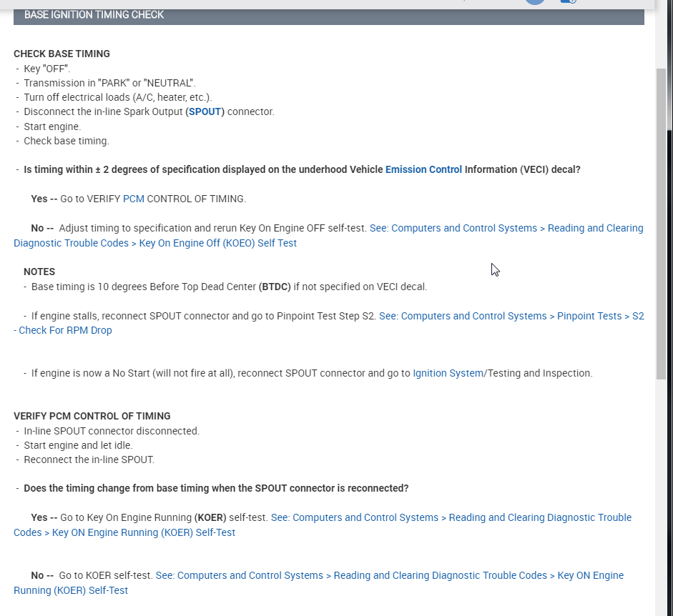
Task: Click the CHECK BASE TIMING heading
Action: 62,54
